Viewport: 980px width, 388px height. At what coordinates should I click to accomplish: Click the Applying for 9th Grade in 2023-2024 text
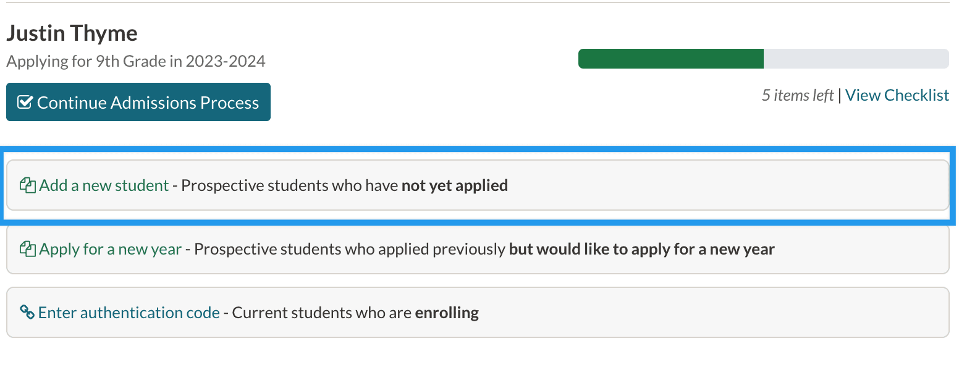(136, 61)
